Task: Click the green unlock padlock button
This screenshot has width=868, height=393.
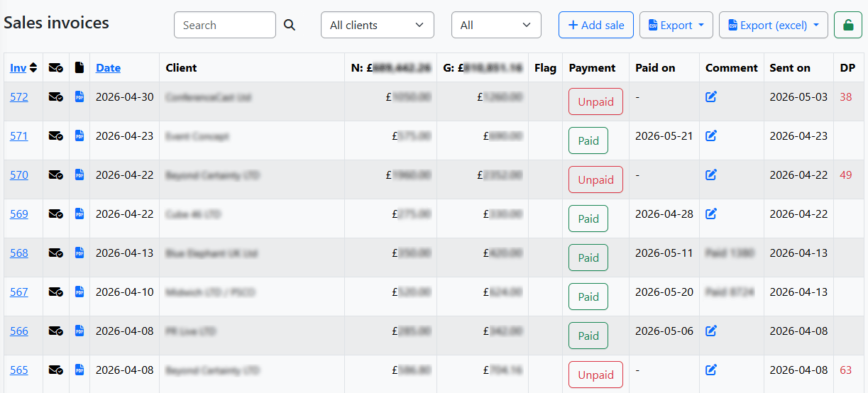Action: (x=848, y=25)
